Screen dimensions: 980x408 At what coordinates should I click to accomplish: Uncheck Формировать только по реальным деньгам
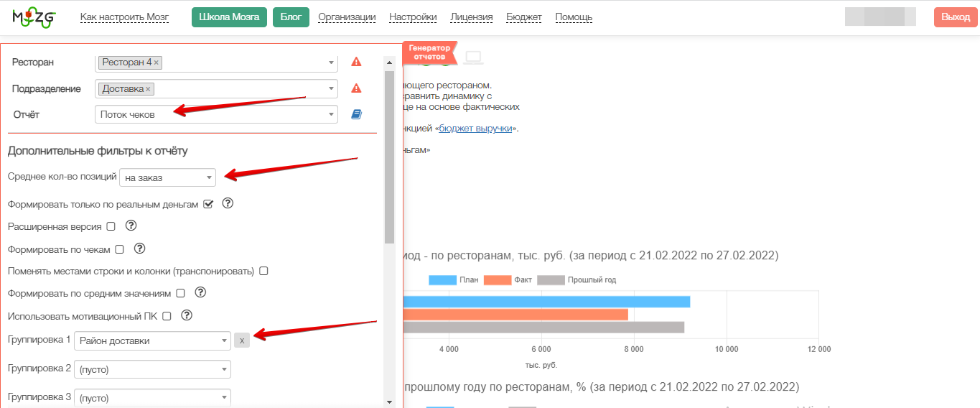click(x=208, y=204)
